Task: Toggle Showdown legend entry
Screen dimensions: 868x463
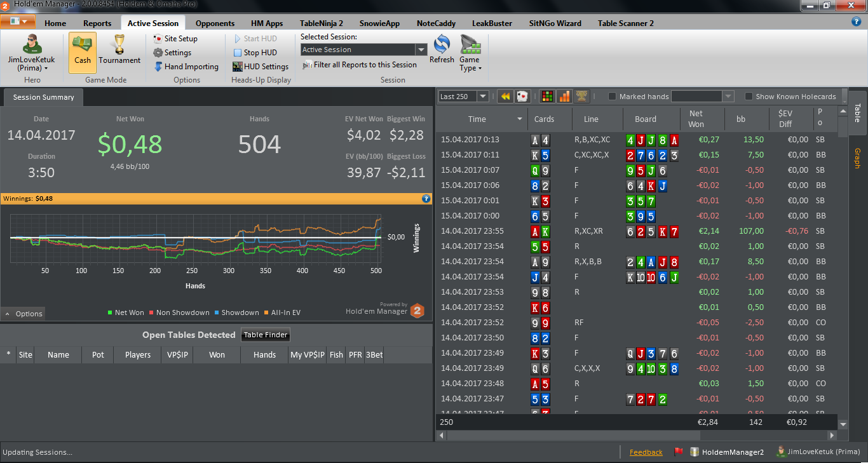Action: (236, 312)
